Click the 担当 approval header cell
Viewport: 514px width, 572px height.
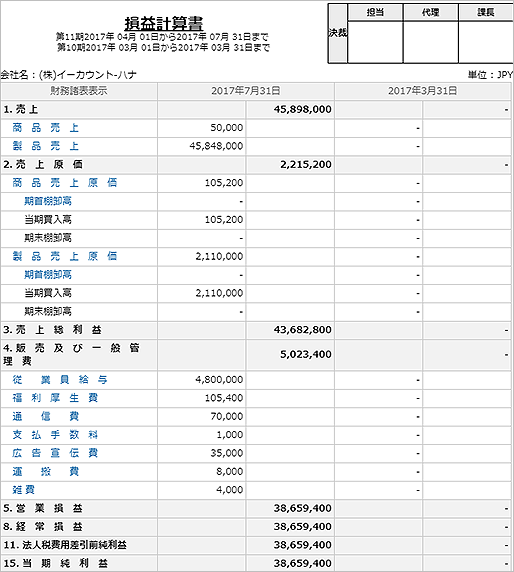pos(375,12)
